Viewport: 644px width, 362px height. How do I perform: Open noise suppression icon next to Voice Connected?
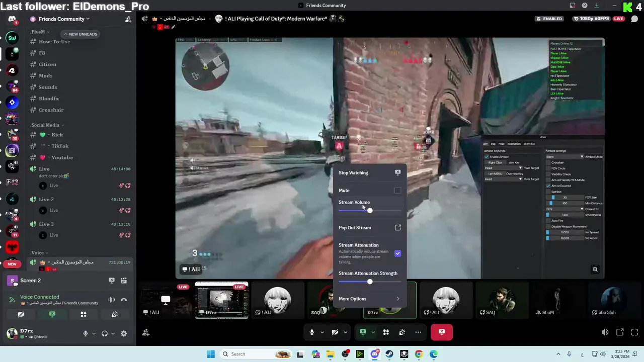click(112, 300)
